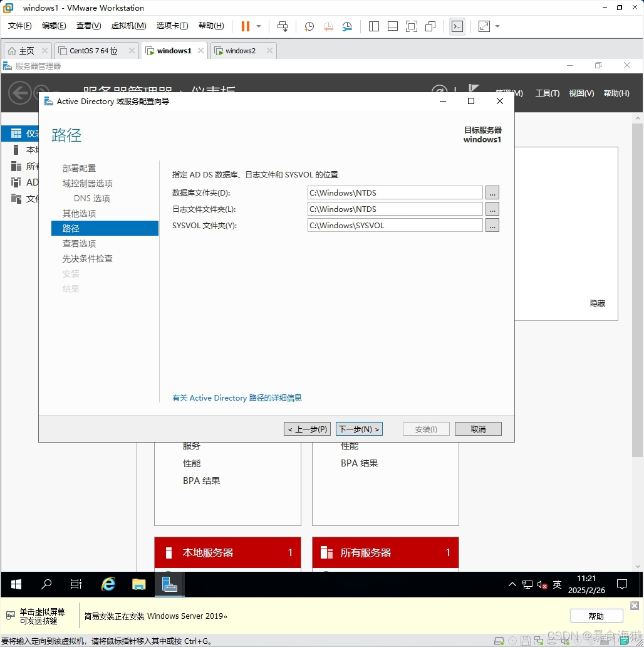Select the 路径 wizard step
This screenshot has width=644, height=647.
click(105, 228)
